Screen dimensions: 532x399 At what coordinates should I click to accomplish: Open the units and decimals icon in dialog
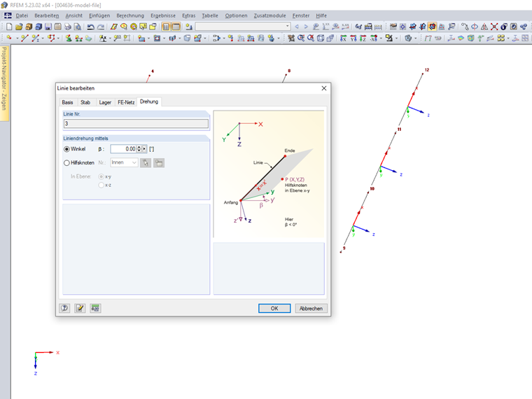(95, 308)
